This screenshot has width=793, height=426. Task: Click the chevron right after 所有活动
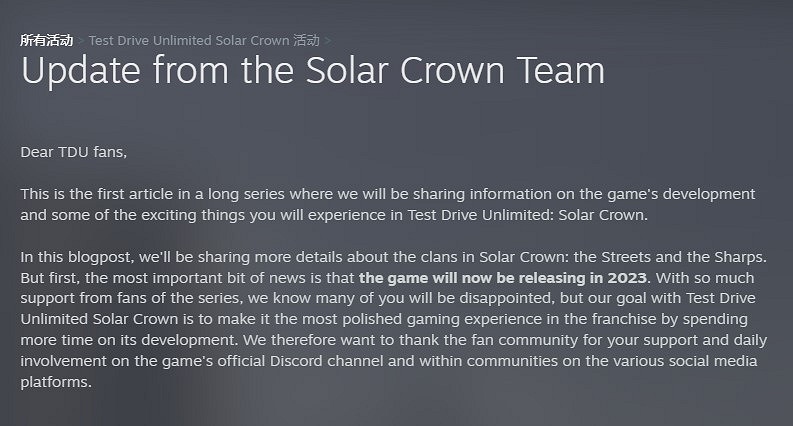(81, 41)
